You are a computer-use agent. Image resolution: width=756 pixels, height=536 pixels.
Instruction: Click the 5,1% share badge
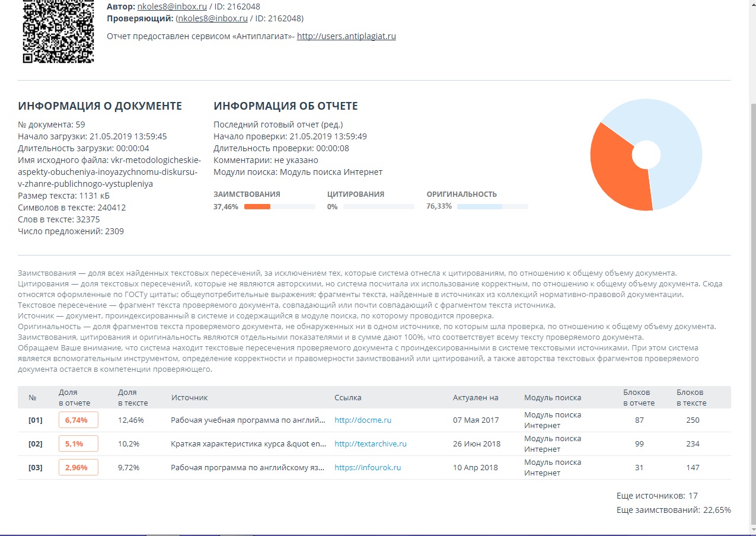point(78,444)
